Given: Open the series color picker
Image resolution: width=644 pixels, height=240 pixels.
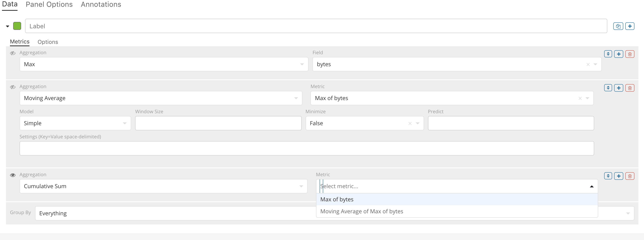Looking at the screenshot, I should tap(17, 26).
